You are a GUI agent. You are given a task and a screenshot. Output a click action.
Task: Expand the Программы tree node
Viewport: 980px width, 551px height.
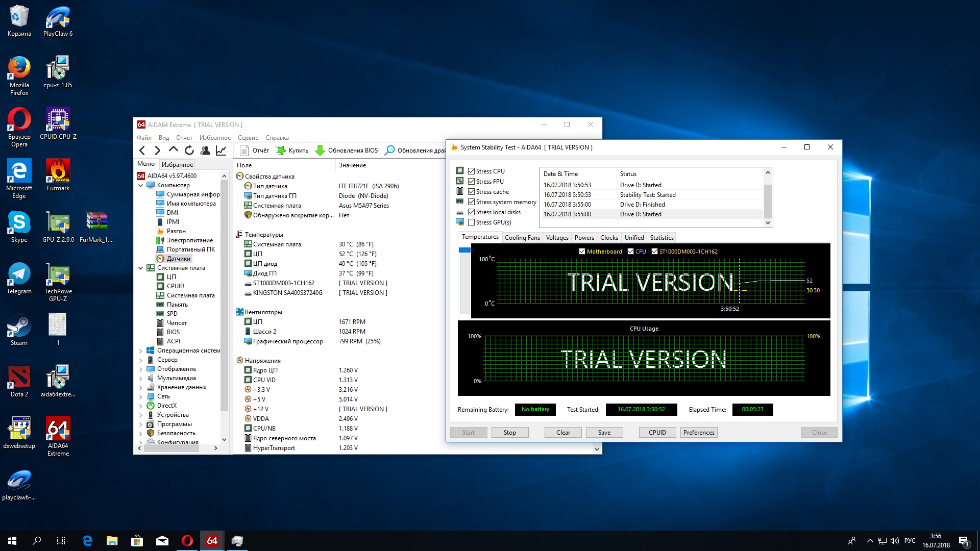[x=141, y=424]
